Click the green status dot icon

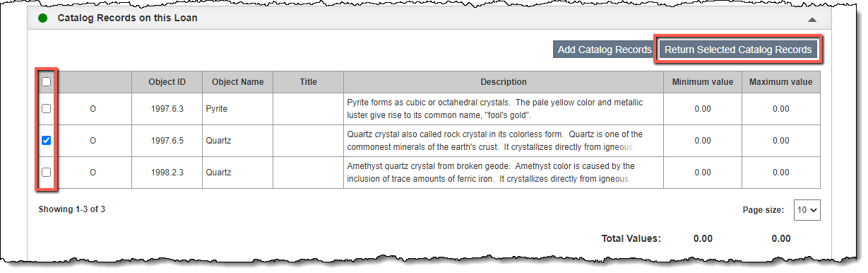(x=43, y=18)
